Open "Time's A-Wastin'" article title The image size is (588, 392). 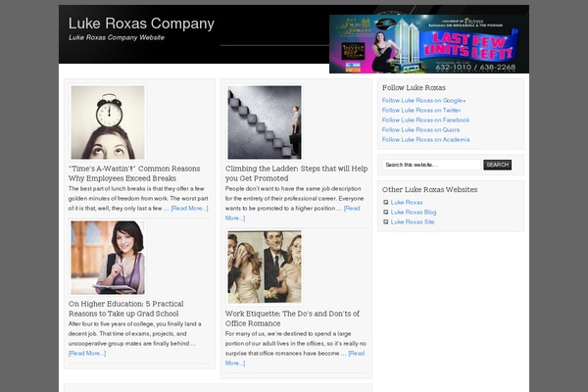(134, 173)
